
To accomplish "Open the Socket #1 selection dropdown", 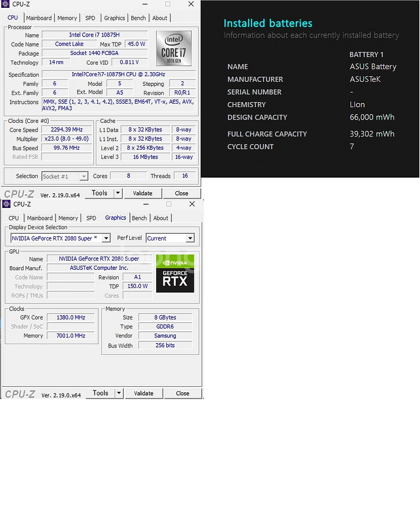I will coord(83,176).
